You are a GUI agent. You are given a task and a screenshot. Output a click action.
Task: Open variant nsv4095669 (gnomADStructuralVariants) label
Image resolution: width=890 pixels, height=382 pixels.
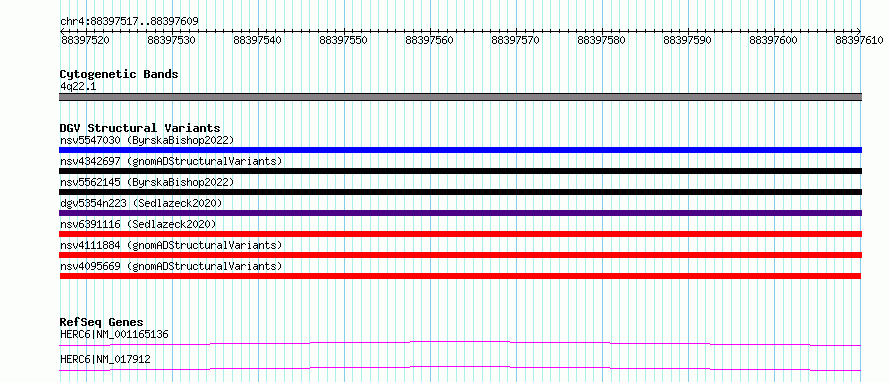171,266
